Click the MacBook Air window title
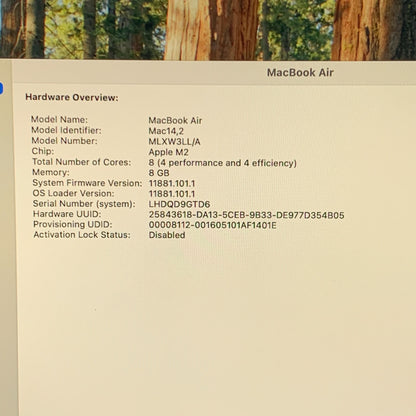Image resolution: width=416 pixels, height=416 pixels. (300, 73)
